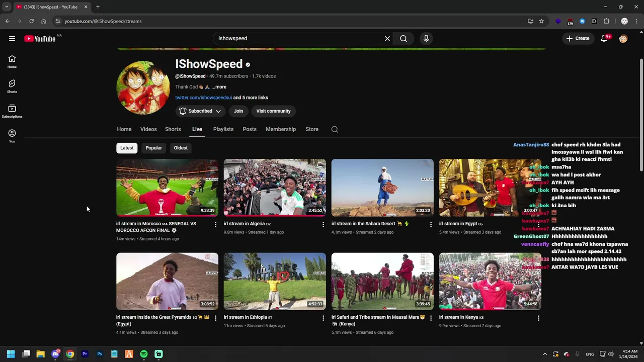
Task: Open the Chrome profile avatar
Action: pos(624,21)
